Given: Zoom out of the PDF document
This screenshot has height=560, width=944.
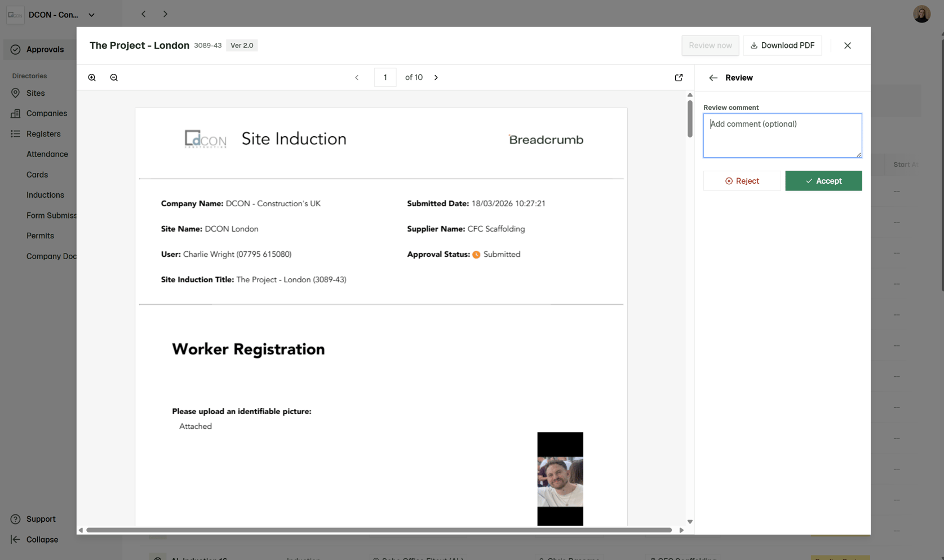Looking at the screenshot, I should [x=114, y=78].
